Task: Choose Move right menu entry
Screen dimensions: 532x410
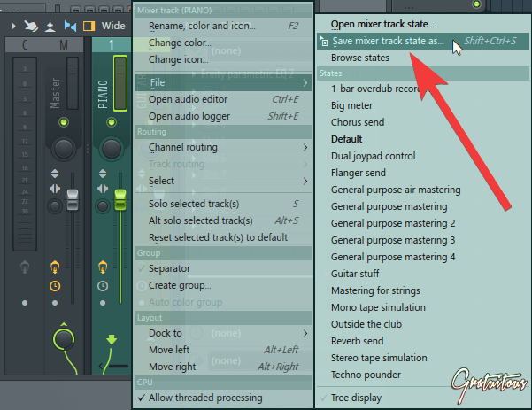Action: coord(223,367)
